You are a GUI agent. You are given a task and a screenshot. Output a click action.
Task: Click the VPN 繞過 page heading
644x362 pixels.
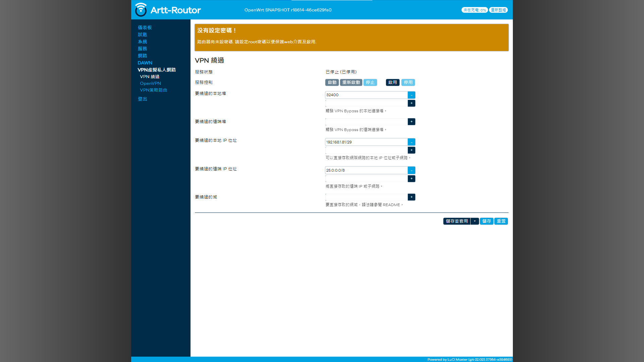pyautogui.click(x=209, y=60)
